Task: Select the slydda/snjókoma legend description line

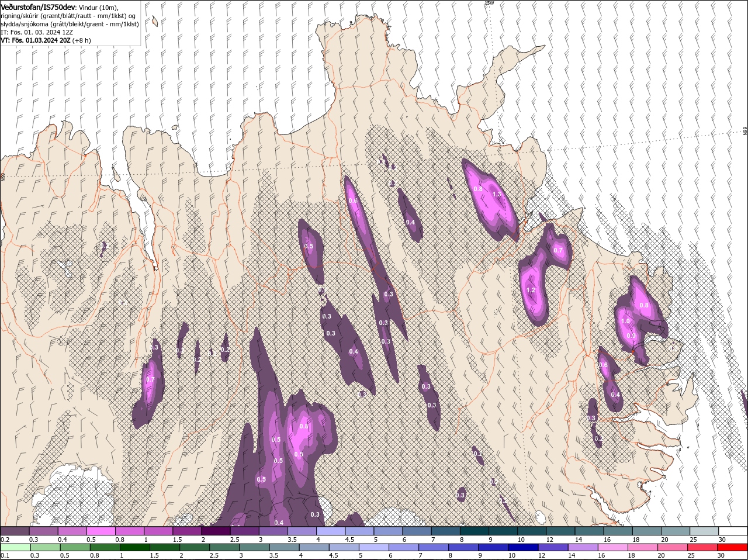Action: pos(70,24)
